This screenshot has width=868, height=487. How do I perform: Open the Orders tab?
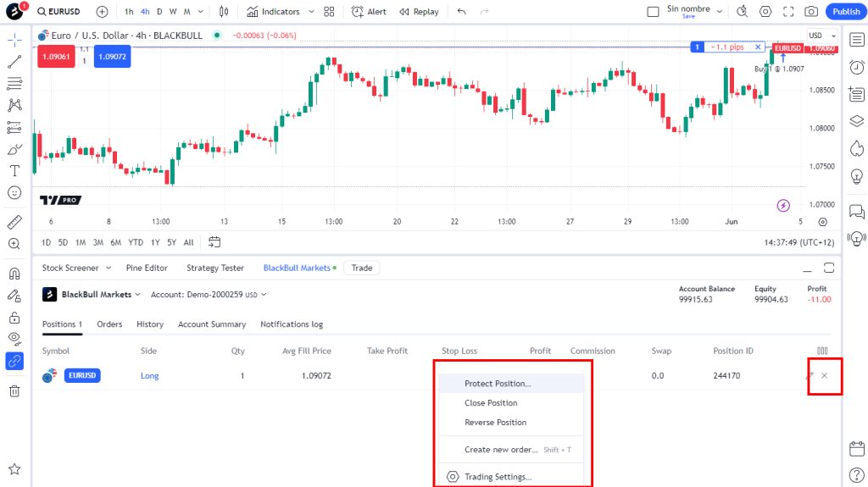(109, 324)
